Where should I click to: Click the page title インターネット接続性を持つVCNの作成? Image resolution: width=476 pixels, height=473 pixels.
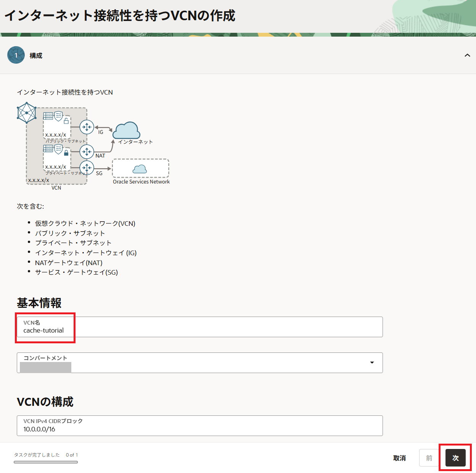tap(120, 16)
